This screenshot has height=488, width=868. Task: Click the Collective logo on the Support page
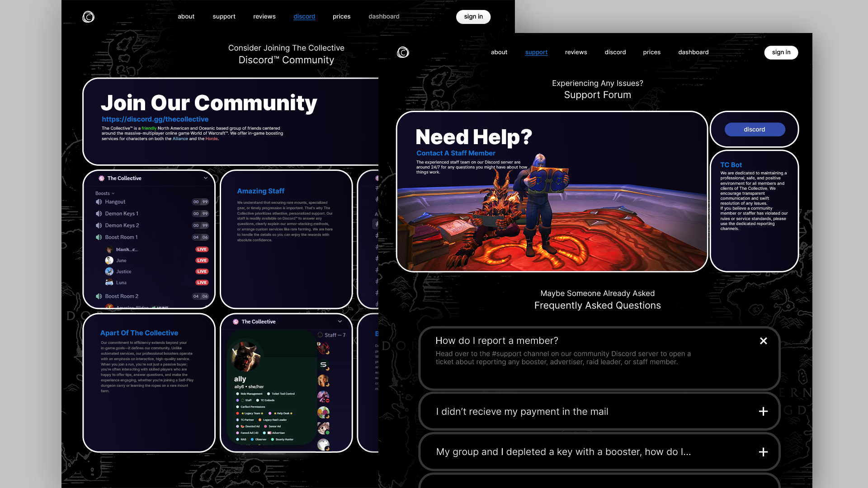(403, 52)
